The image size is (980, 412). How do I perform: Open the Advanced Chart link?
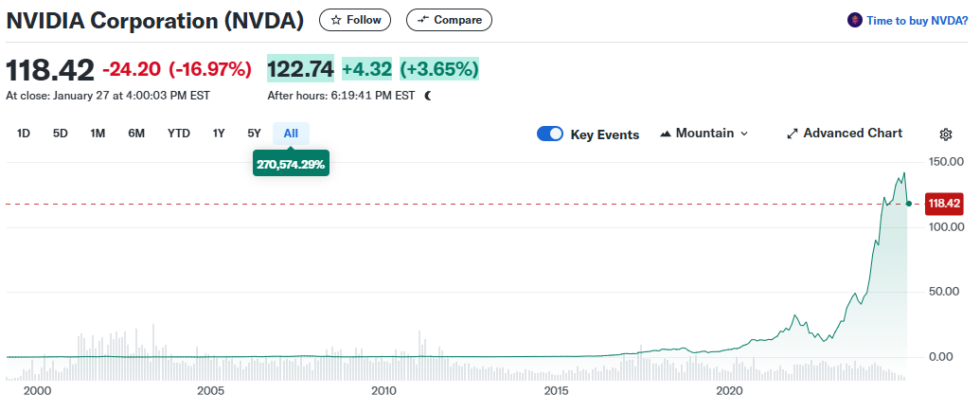(x=852, y=134)
